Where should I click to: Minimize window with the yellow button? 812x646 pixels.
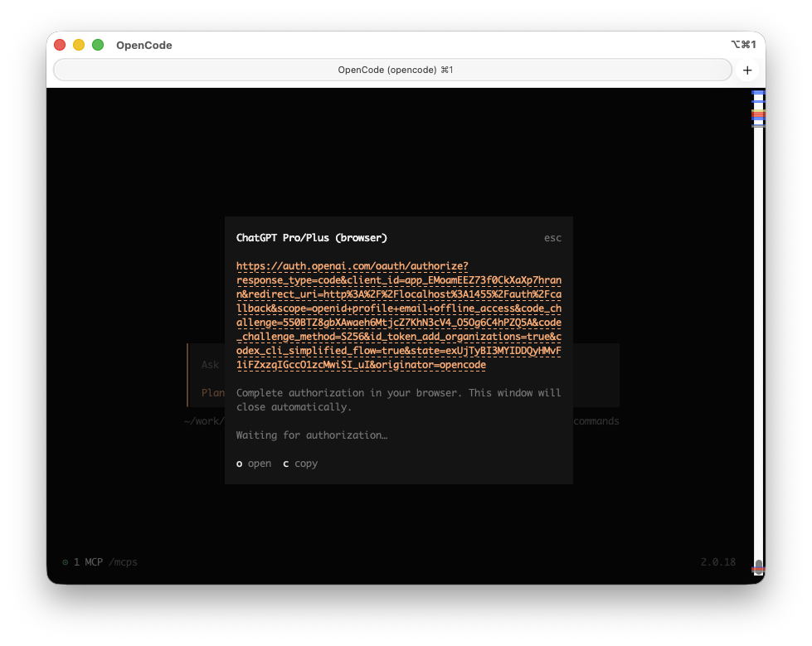[x=79, y=45]
